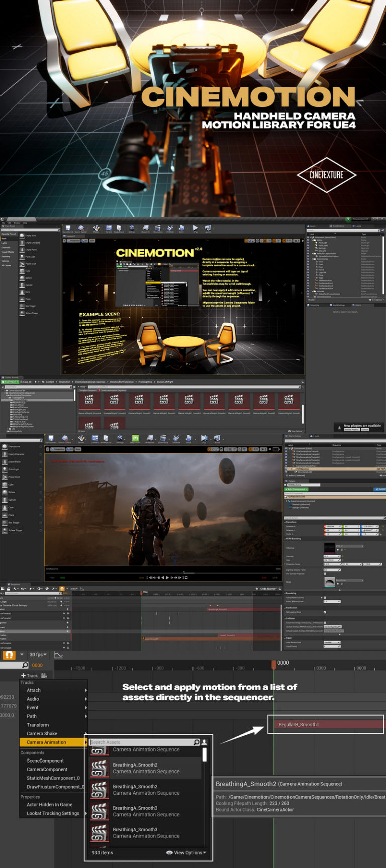Toggle Use Camera Projection checkbox in HDRI Backdrop
This screenshot has width=386, height=868.
click(325, 574)
